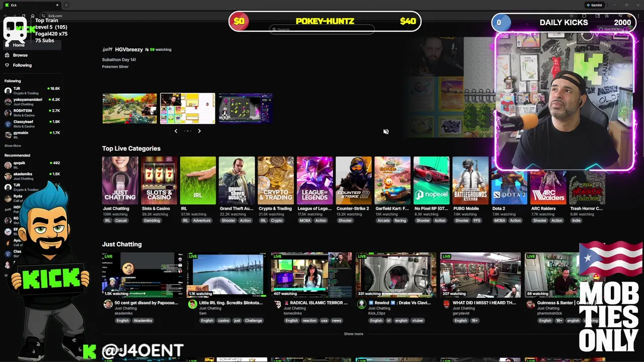Close the Kick browser tab
Image resolution: width=644 pixels, height=362 pixels.
click(x=57, y=5)
